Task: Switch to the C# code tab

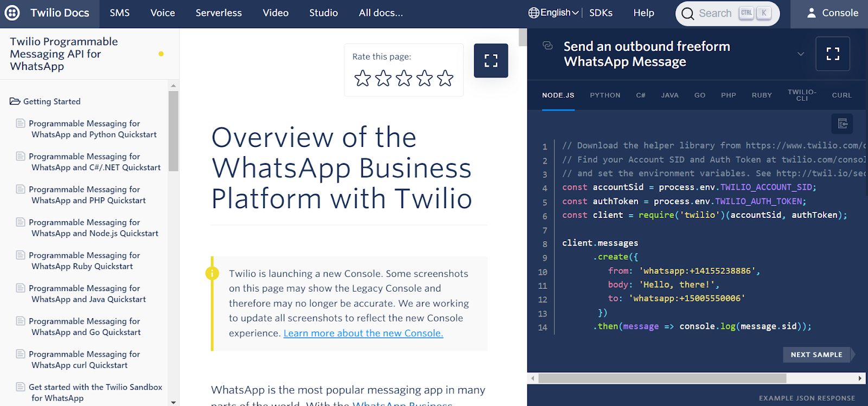Action: [x=641, y=95]
